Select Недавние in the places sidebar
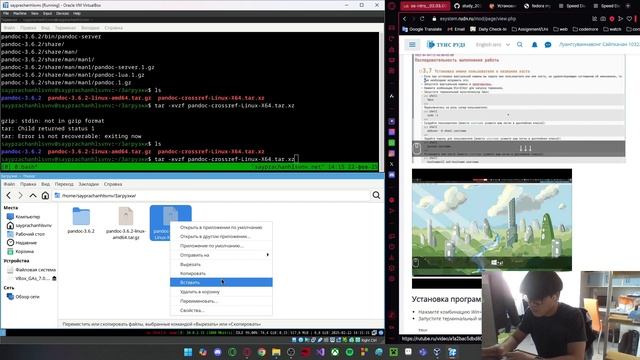Screen dimensions: 640x360 point(22,242)
